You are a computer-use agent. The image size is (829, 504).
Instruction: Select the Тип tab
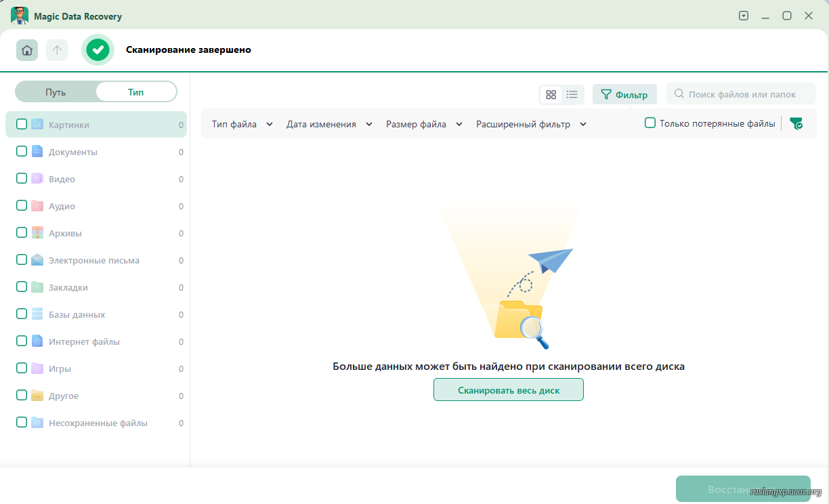click(x=136, y=92)
